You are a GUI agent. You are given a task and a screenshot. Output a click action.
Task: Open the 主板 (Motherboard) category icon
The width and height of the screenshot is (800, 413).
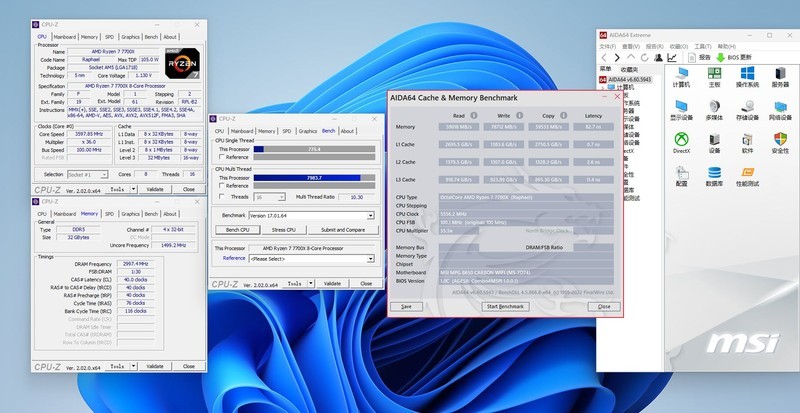pyautogui.click(x=714, y=75)
